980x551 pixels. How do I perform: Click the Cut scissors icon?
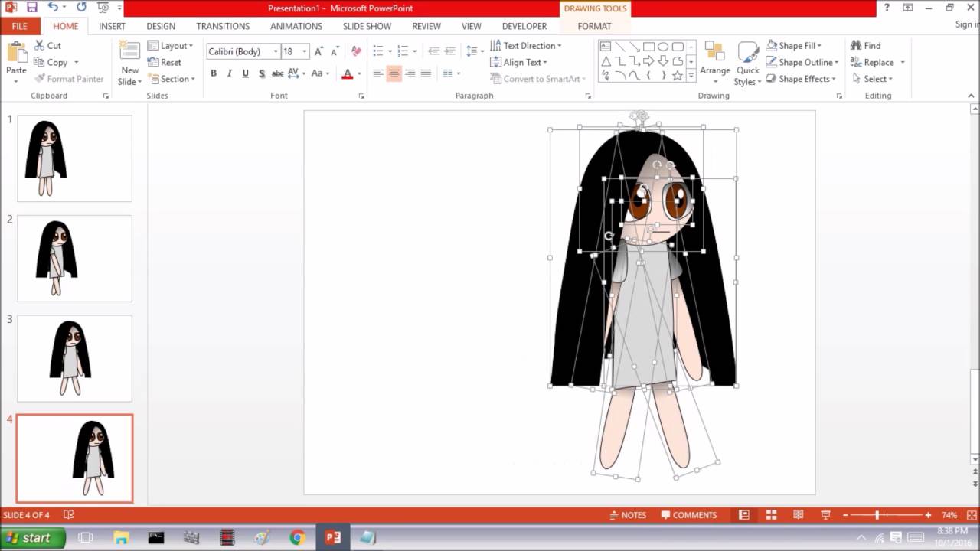coord(39,46)
